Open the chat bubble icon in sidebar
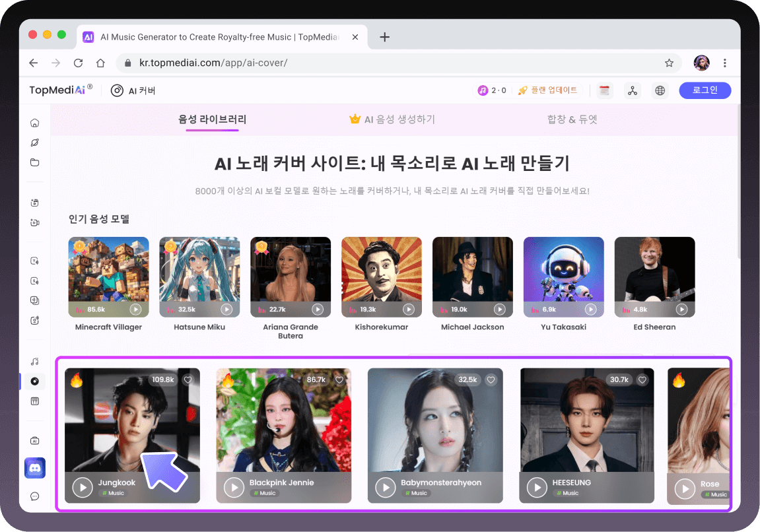The image size is (760, 532). coord(35,496)
